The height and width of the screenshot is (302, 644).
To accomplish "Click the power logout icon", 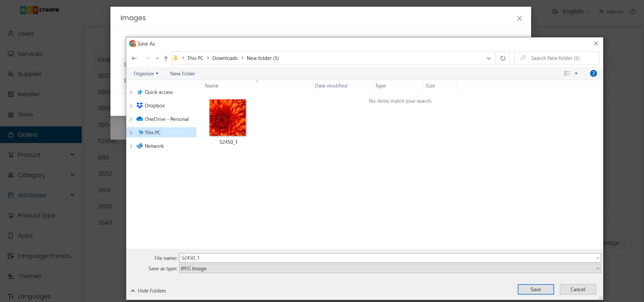I will point(633,11).
